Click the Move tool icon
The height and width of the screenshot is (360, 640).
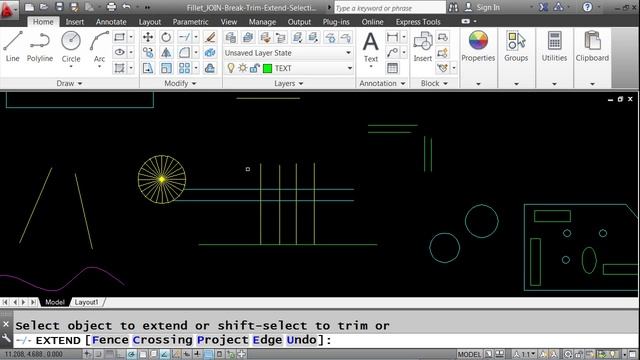(148, 37)
